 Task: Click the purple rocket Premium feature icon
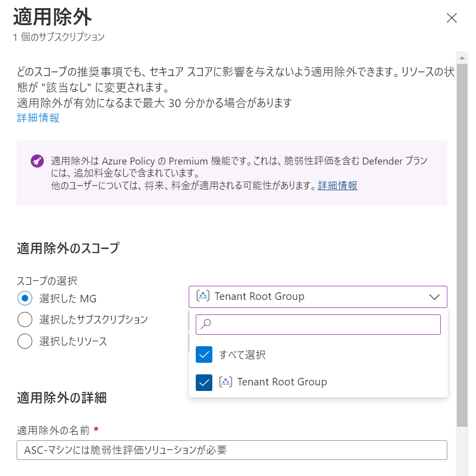click(x=37, y=161)
